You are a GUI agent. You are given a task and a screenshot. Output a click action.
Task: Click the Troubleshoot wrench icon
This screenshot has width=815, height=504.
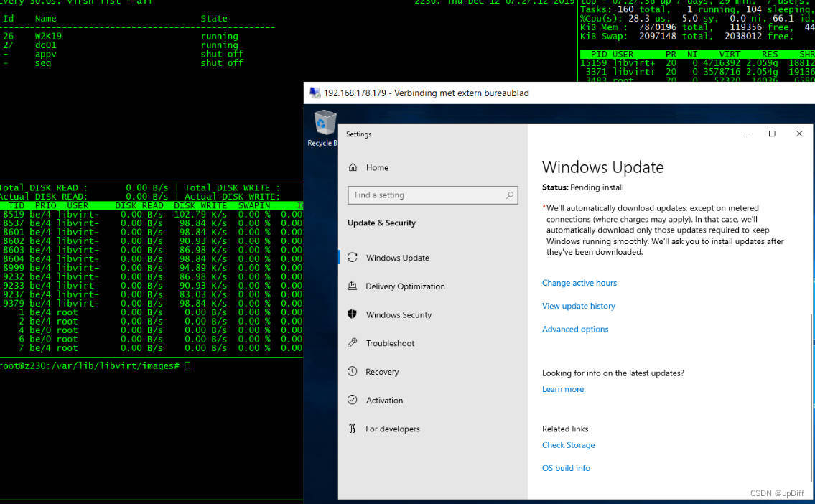[x=353, y=343]
